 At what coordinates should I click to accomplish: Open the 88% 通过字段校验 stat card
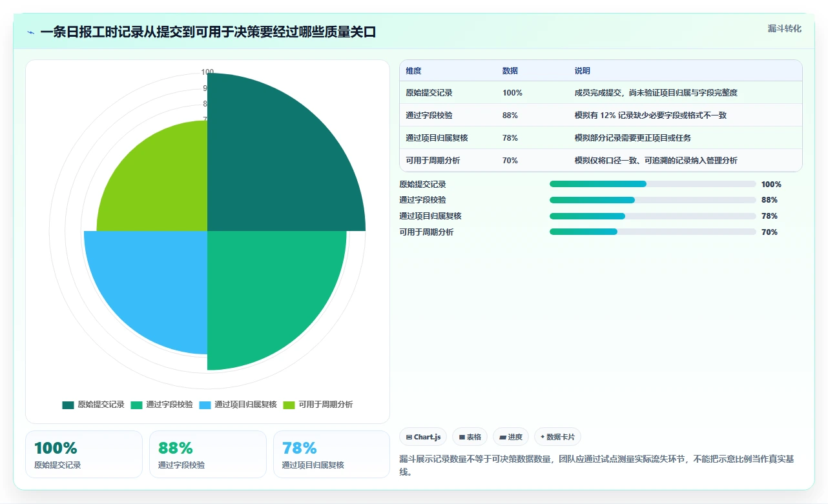click(208, 454)
